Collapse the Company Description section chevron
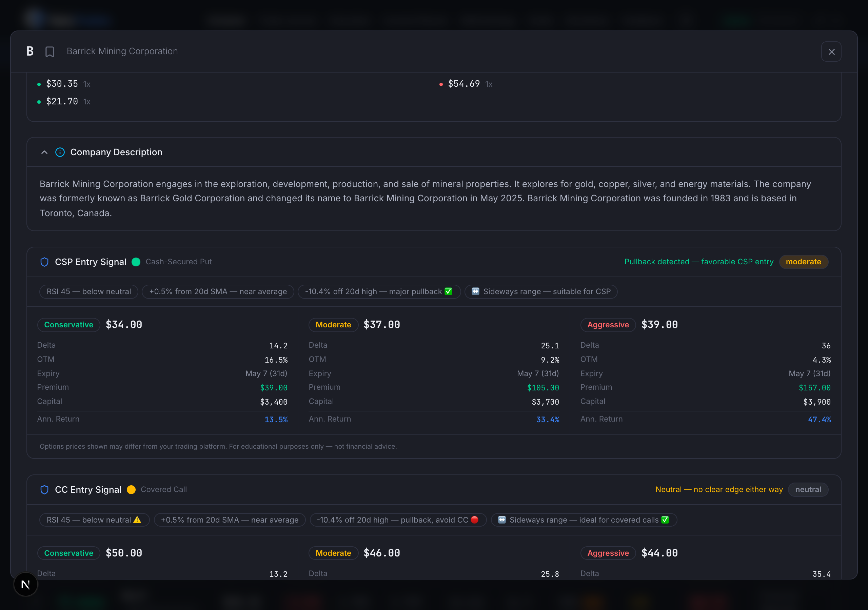Viewport: 868px width, 610px height. 44,152
